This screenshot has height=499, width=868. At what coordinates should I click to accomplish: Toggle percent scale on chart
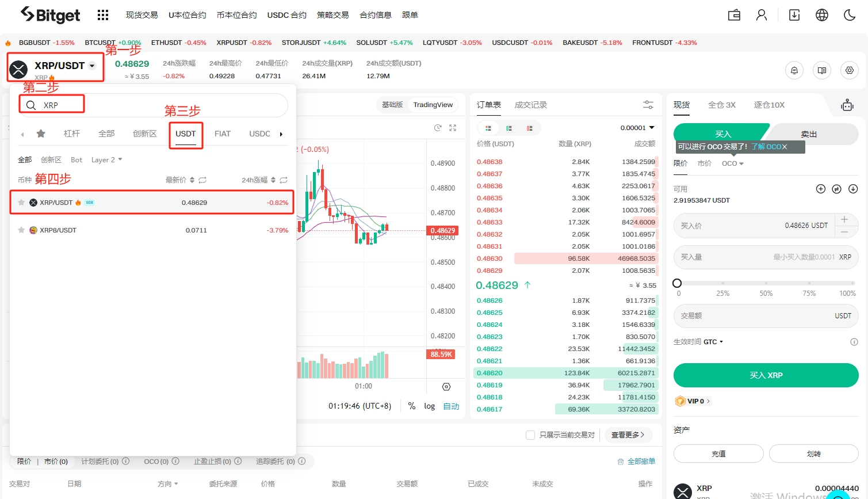click(x=412, y=406)
